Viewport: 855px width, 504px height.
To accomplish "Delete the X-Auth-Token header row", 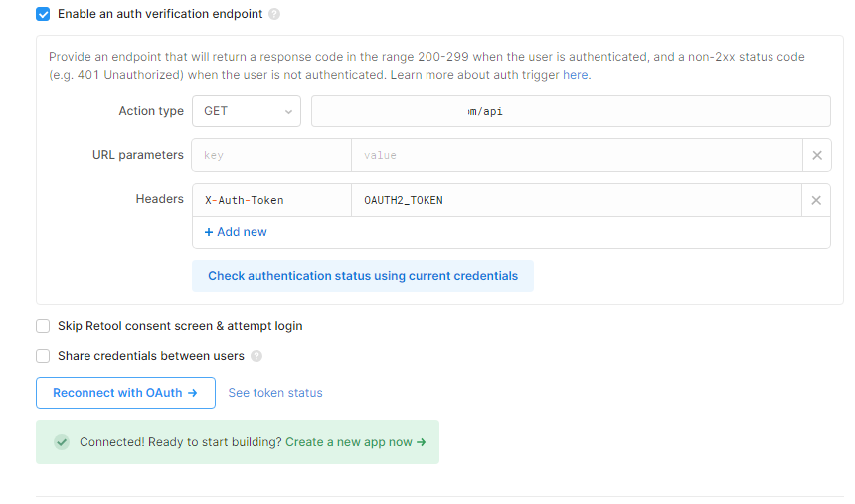I will [x=816, y=200].
